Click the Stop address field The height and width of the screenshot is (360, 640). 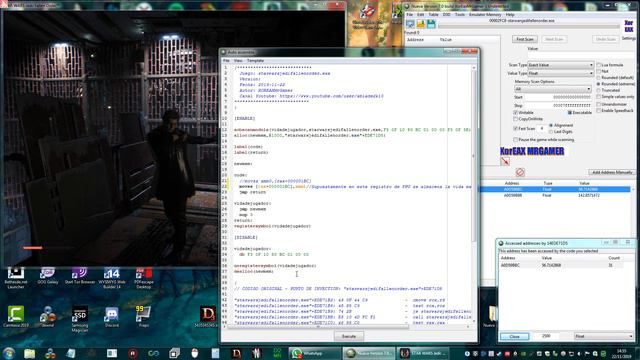click(x=558, y=105)
